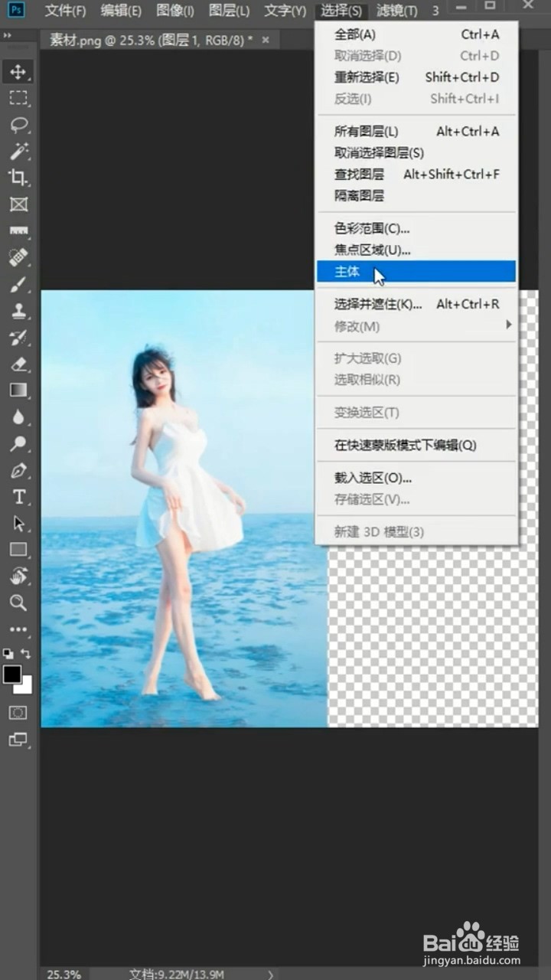Open the 文件(F) menu
Screen dimensions: 551x980
pyautogui.click(x=66, y=11)
